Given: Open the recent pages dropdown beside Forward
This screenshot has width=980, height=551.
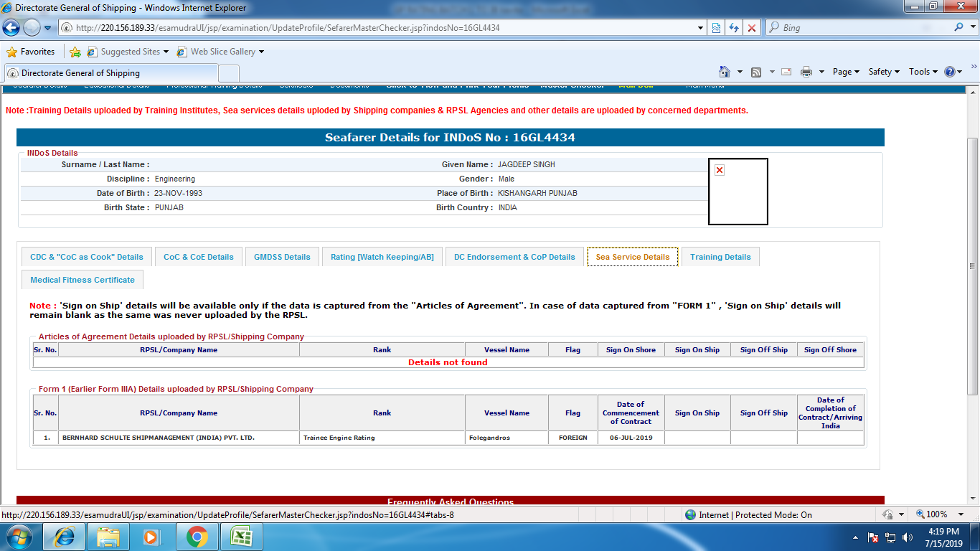Looking at the screenshot, I should pyautogui.click(x=48, y=28).
